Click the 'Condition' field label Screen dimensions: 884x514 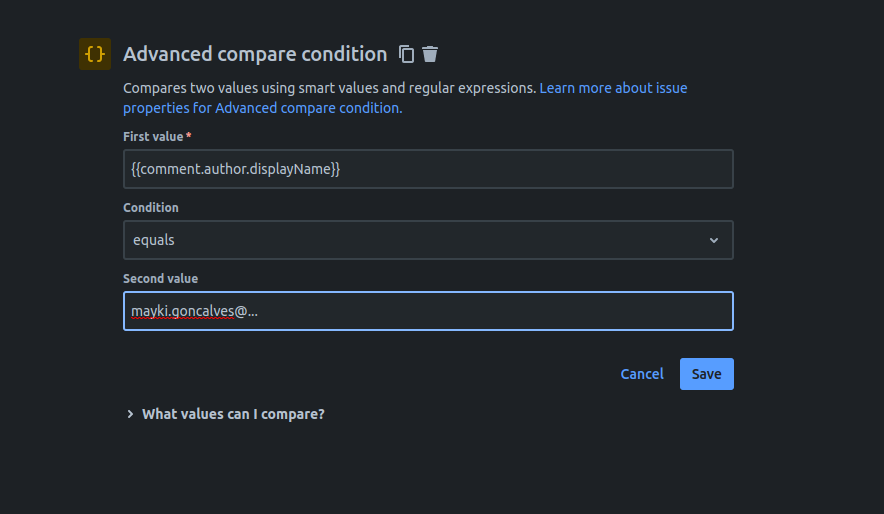point(151,208)
